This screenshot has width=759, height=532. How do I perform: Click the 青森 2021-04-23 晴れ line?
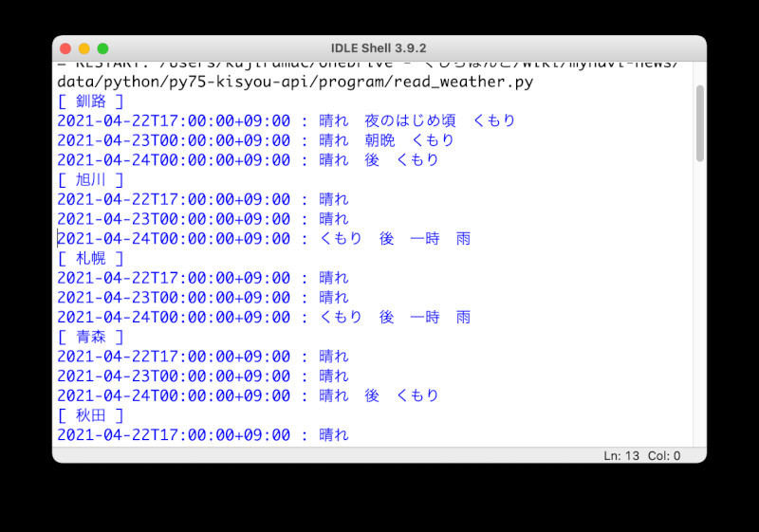coord(203,376)
